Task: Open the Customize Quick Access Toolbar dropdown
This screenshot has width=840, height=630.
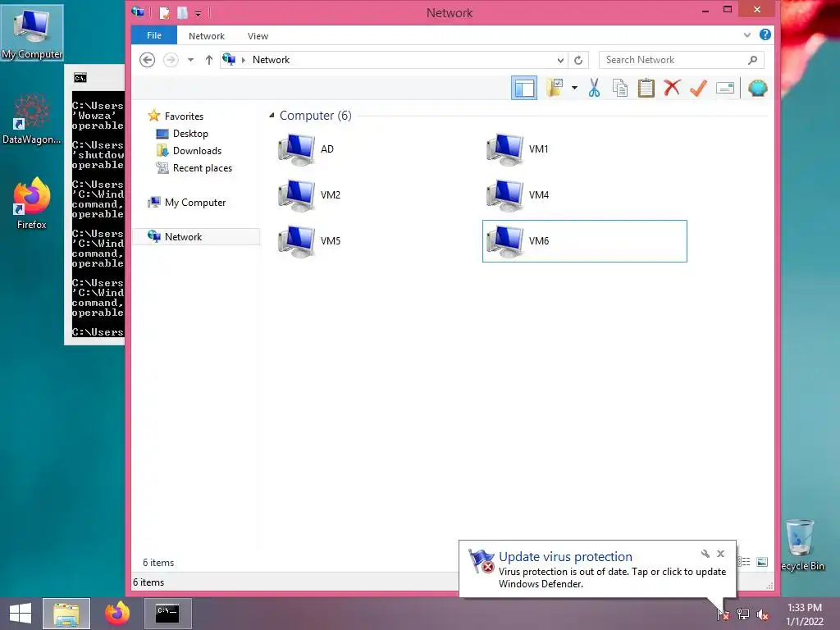Action: click(199, 13)
